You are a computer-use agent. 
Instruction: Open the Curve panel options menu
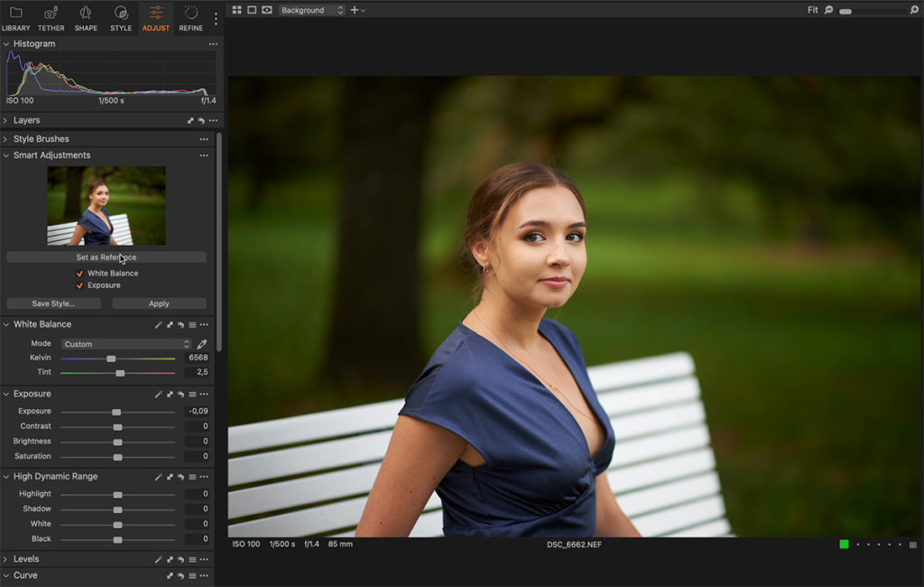(203, 575)
